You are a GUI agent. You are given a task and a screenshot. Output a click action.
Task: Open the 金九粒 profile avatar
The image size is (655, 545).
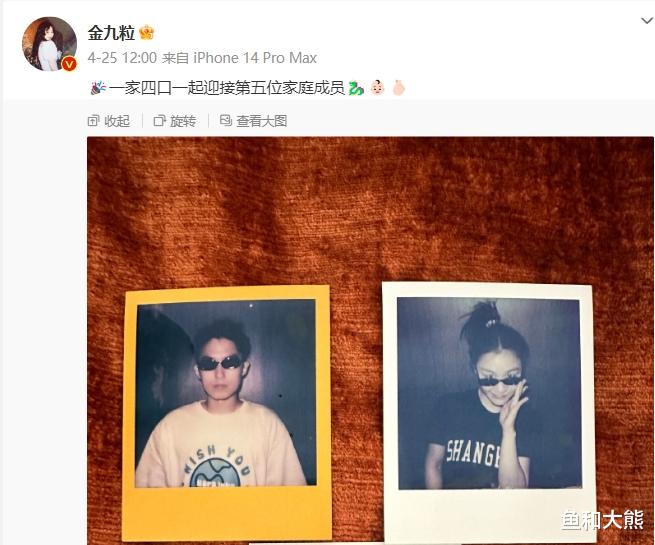[x=49, y=44]
